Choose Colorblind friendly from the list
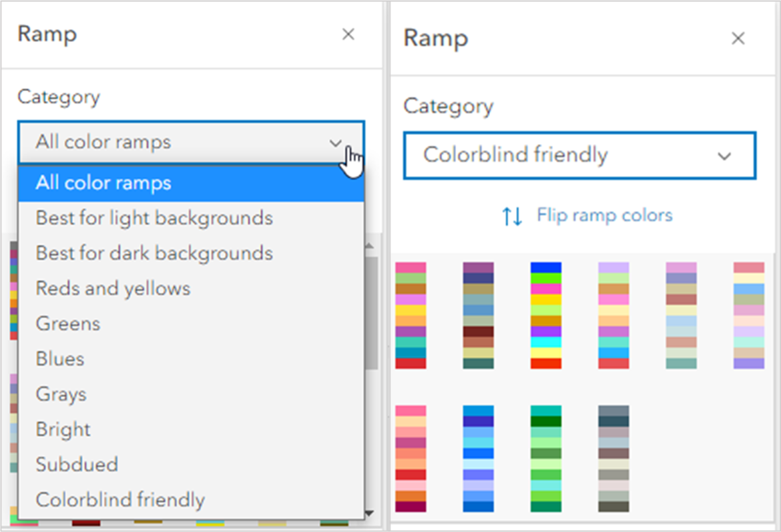 point(120,500)
